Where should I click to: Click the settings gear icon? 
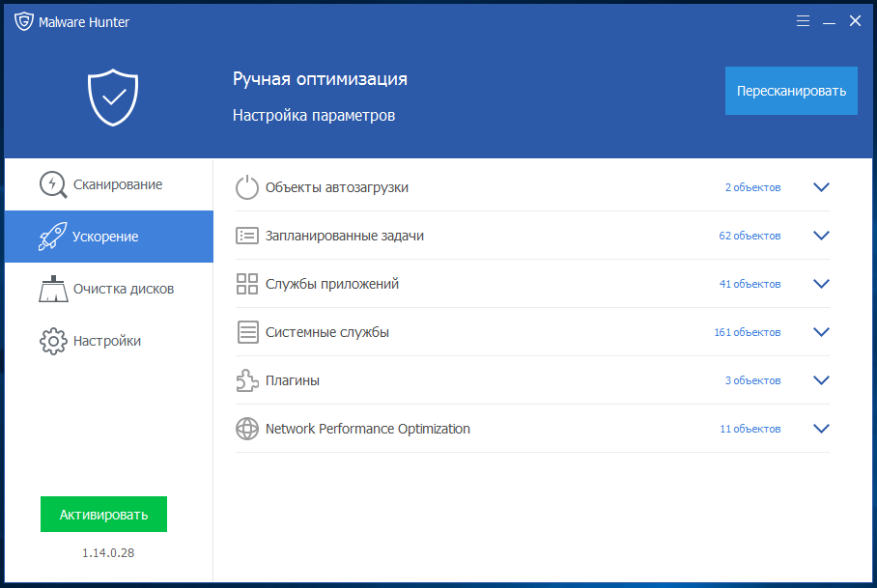(53, 341)
